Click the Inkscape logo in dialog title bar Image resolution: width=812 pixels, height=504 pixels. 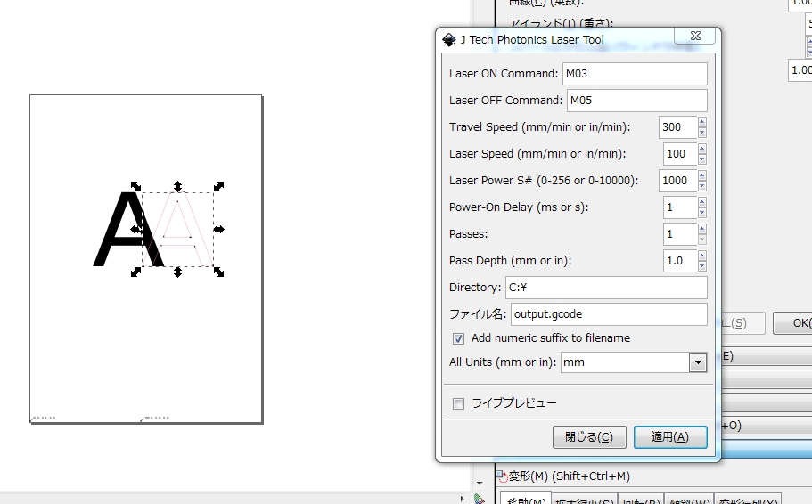(x=449, y=40)
